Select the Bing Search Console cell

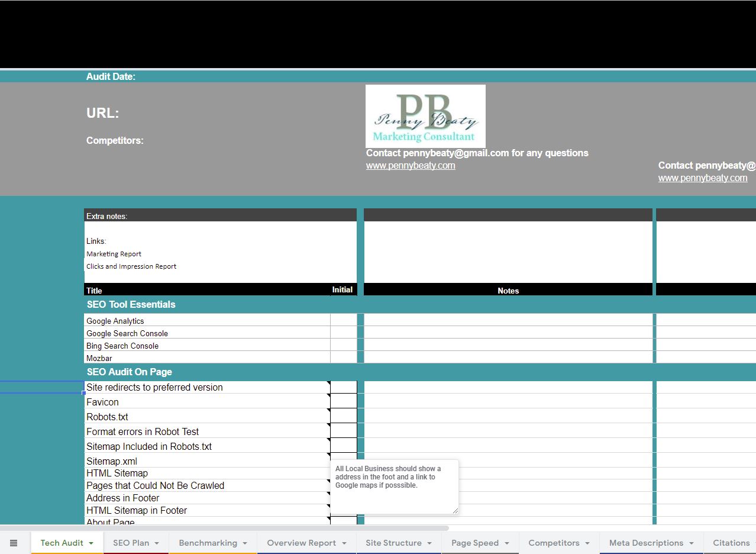coord(207,346)
